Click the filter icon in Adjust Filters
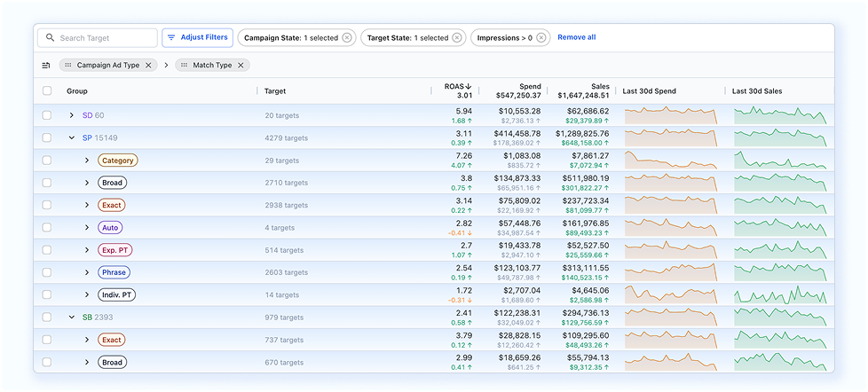 point(171,37)
